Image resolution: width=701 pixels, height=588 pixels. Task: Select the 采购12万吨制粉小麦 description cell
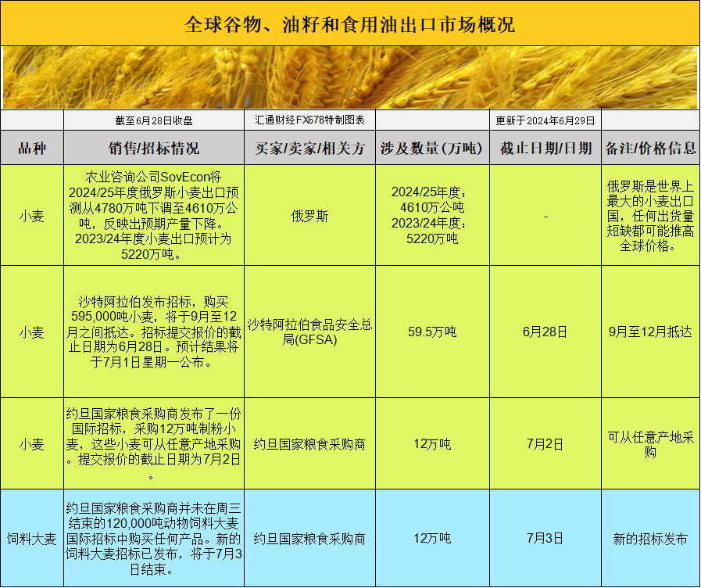click(154, 443)
